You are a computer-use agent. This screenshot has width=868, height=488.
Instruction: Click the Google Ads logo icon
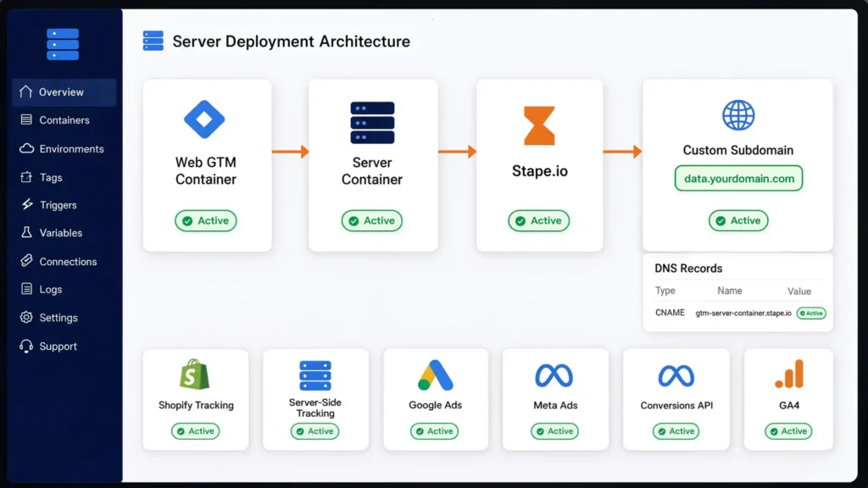point(435,375)
